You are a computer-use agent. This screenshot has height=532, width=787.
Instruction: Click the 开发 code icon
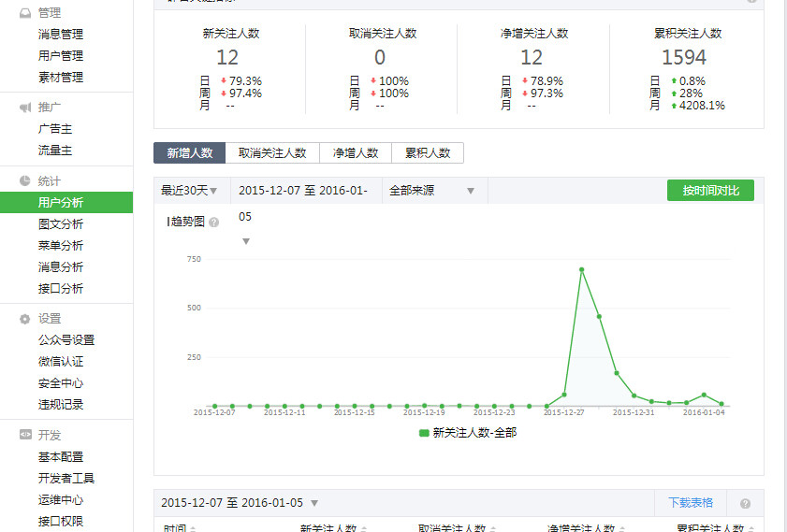[x=25, y=436]
